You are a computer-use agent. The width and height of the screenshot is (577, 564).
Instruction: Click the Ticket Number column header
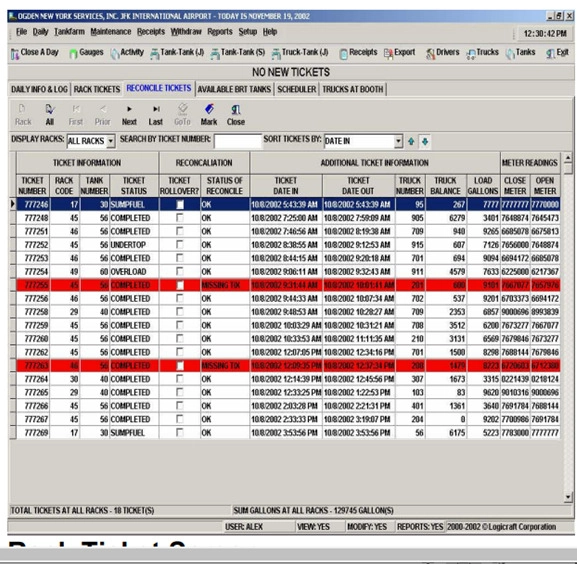click(x=32, y=186)
